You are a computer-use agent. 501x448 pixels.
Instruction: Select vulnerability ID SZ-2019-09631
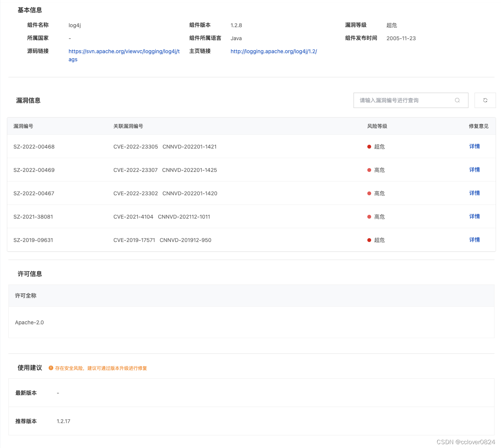point(33,240)
